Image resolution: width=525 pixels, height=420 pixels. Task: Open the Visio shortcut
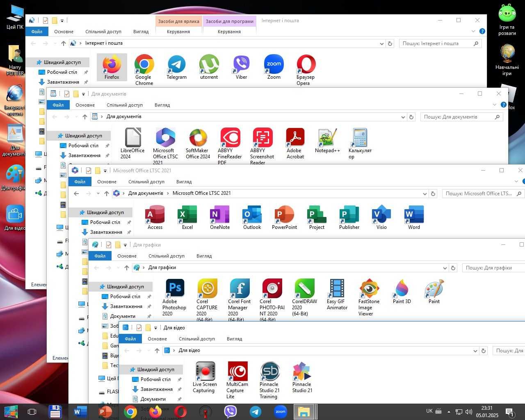[381, 217]
